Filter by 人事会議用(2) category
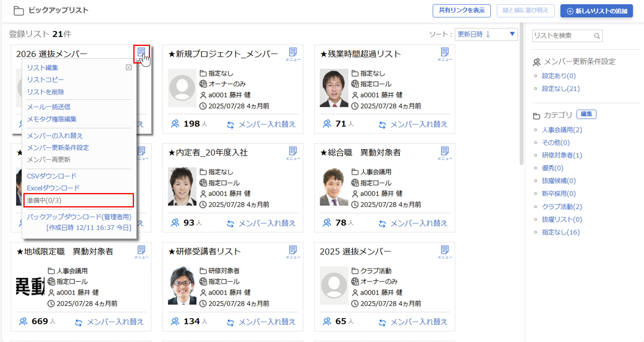The image size is (644, 342). tap(561, 130)
